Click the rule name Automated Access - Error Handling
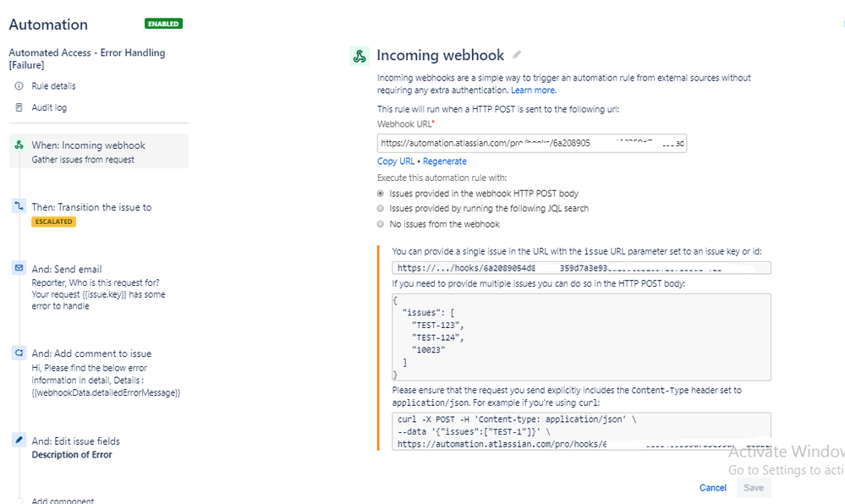 (87, 58)
